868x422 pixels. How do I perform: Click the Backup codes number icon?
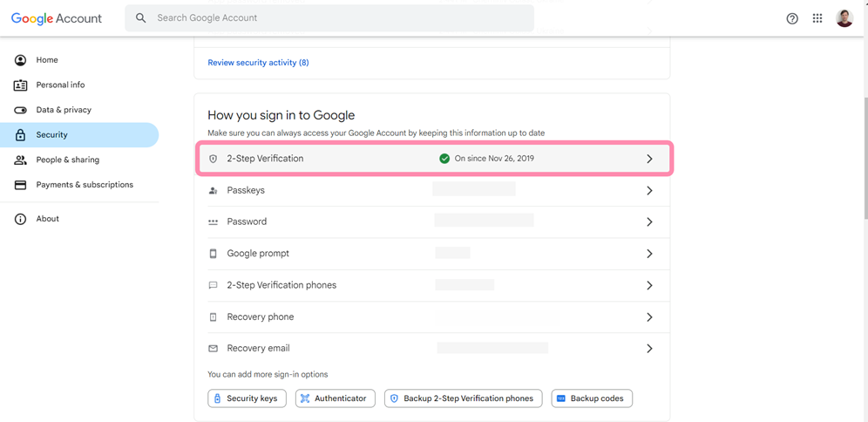pos(560,398)
